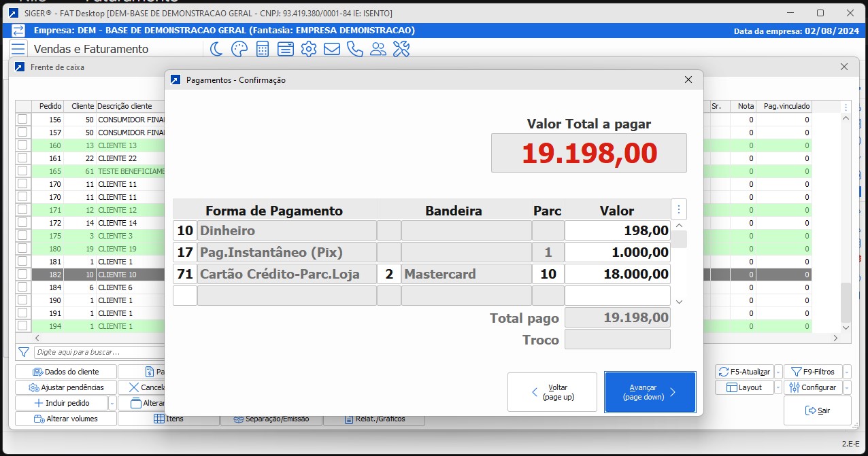The height and width of the screenshot is (456, 868).
Task: Click Avançar to confirm payment
Action: click(650, 392)
